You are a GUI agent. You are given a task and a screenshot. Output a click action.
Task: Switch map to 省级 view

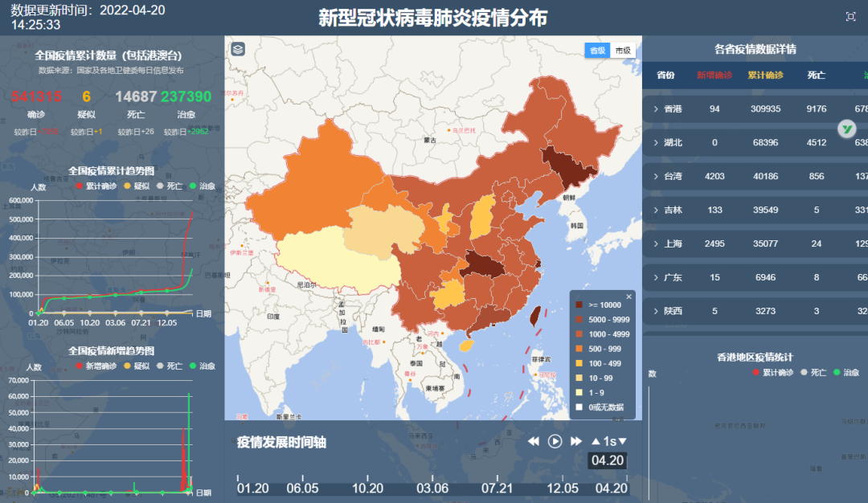point(597,50)
